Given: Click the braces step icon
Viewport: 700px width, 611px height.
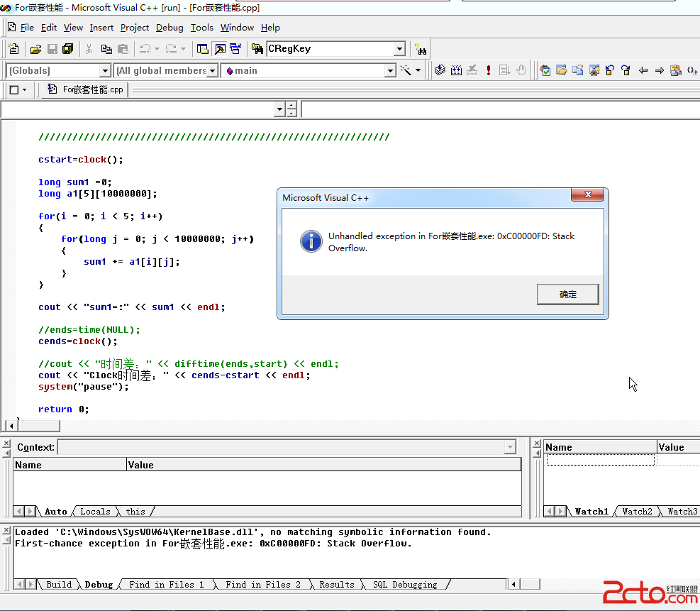Looking at the screenshot, I should coord(692,70).
